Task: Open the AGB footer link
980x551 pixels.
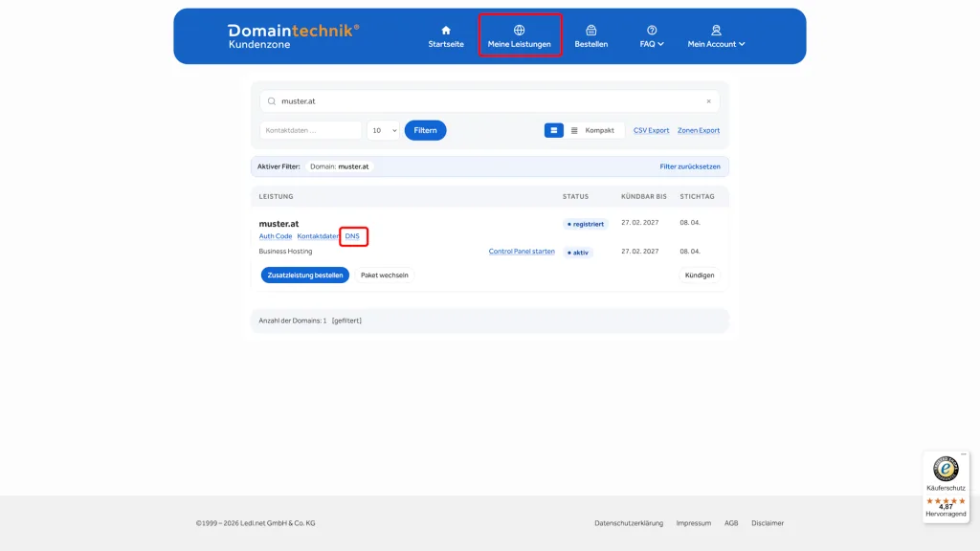Action: 730,523
